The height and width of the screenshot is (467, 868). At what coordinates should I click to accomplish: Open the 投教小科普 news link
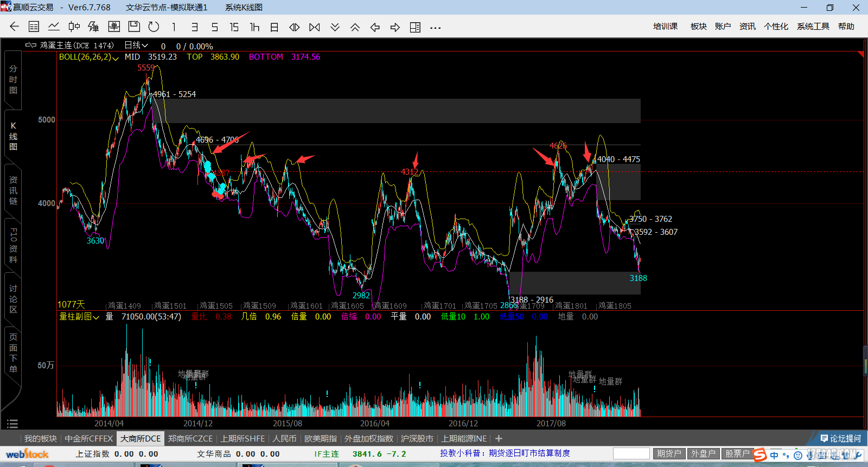[505, 453]
